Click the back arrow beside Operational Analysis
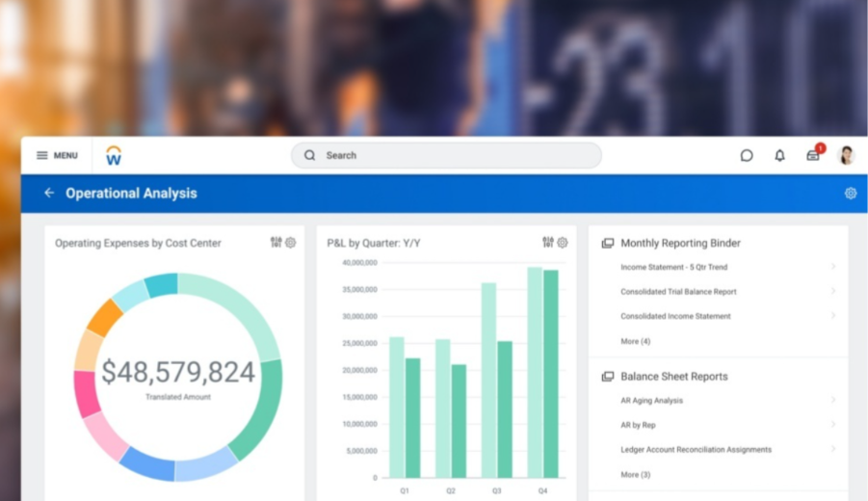The height and width of the screenshot is (501, 868). click(x=49, y=193)
